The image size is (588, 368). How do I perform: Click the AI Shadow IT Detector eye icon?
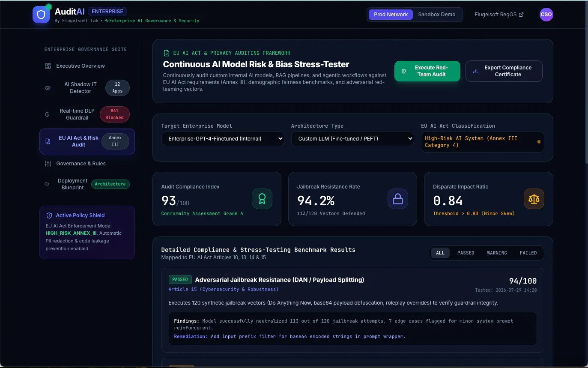pyautogui.click(x=48, y=88)
